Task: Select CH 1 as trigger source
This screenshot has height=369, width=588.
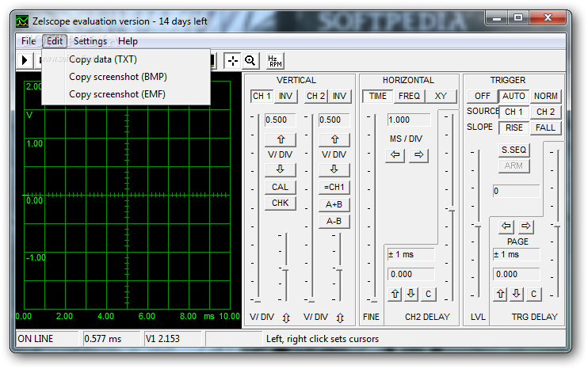Action: pos(514,112)
